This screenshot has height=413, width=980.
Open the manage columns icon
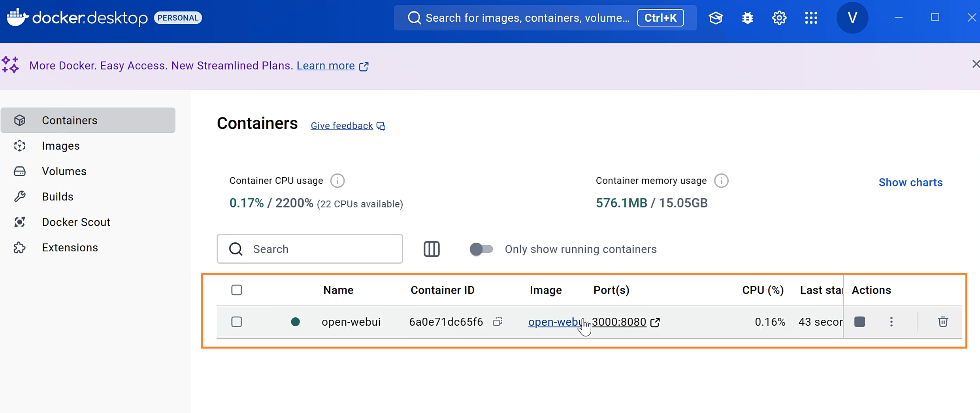pyautogui.click(x=432, y=249)
